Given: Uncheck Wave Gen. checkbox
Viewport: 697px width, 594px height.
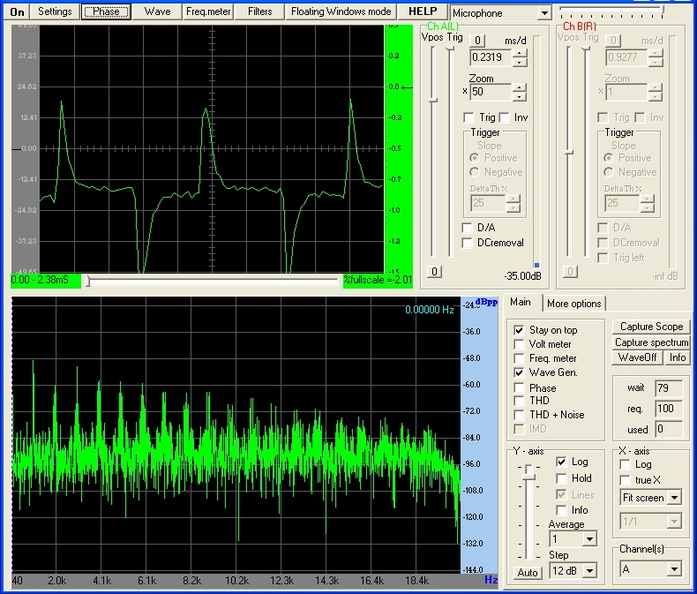Looking at the screenshot, I should coord(519,373).
